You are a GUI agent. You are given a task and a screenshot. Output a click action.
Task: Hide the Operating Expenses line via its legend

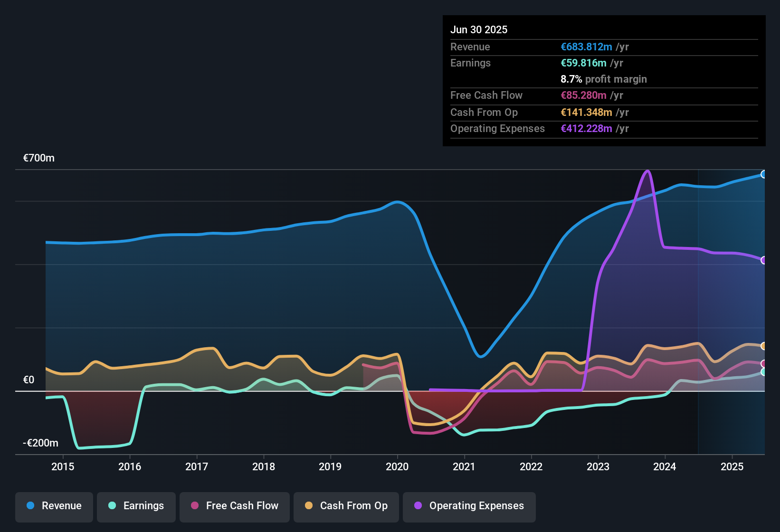coord(469,506)
